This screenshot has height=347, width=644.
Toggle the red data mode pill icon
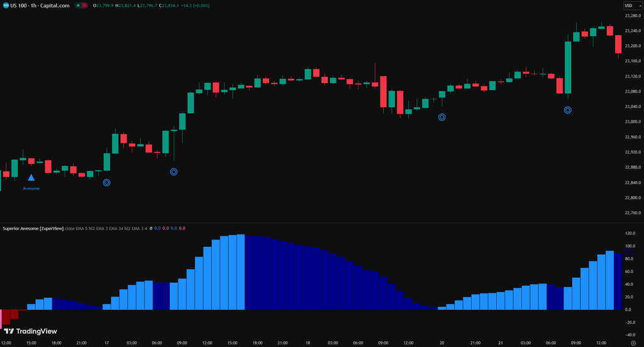[84, 6]
